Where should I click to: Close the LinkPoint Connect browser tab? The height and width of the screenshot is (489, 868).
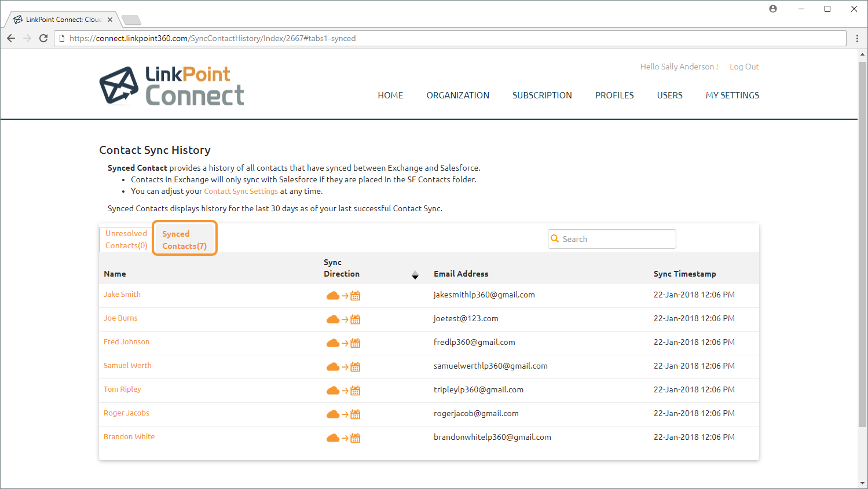click(x=110, y=20)
